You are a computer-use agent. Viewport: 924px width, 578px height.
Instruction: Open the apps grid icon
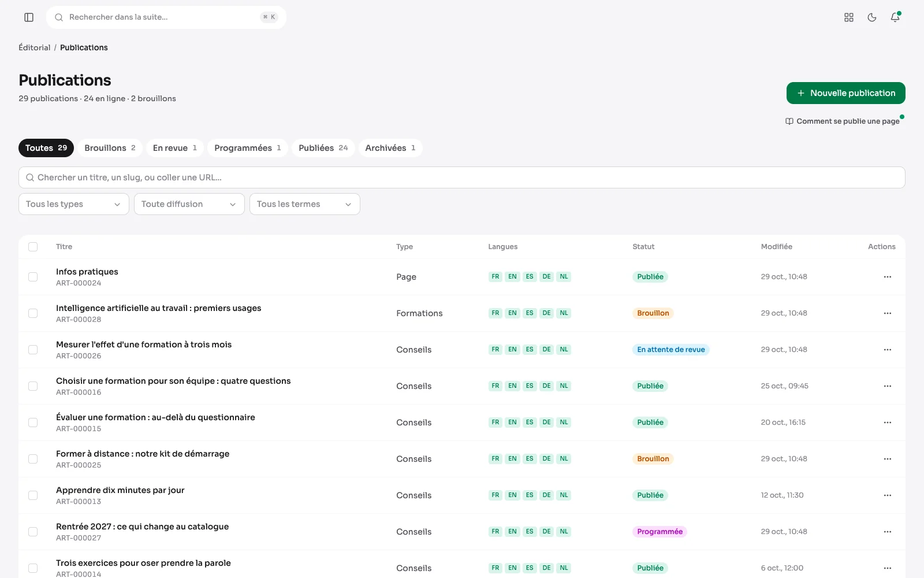tap(849, 17)
